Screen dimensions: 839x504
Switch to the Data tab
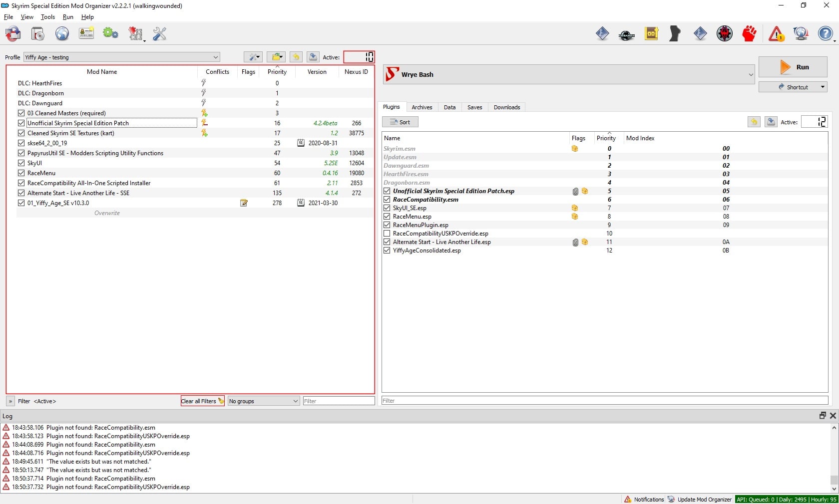(450, 107)
